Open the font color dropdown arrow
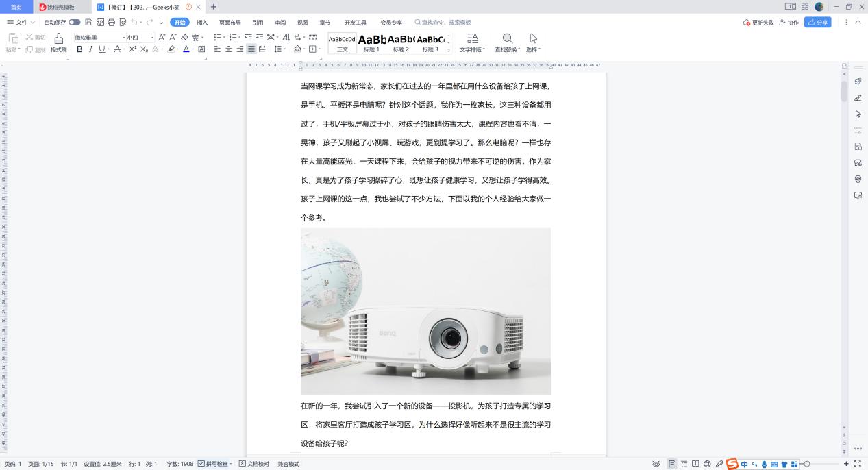The height and width of the screenshot is (470, 868). (x=193, y=49)
